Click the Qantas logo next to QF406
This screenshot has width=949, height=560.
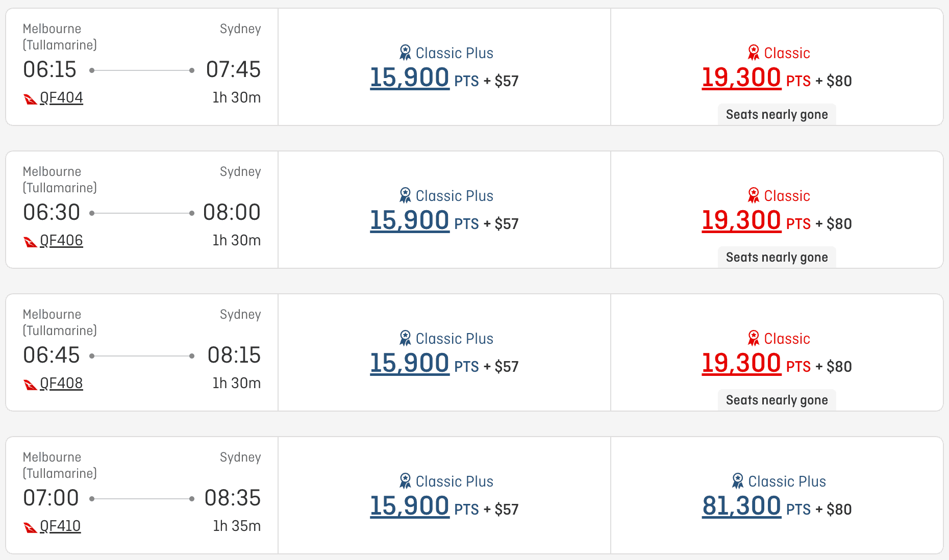(x=30, y=240)
